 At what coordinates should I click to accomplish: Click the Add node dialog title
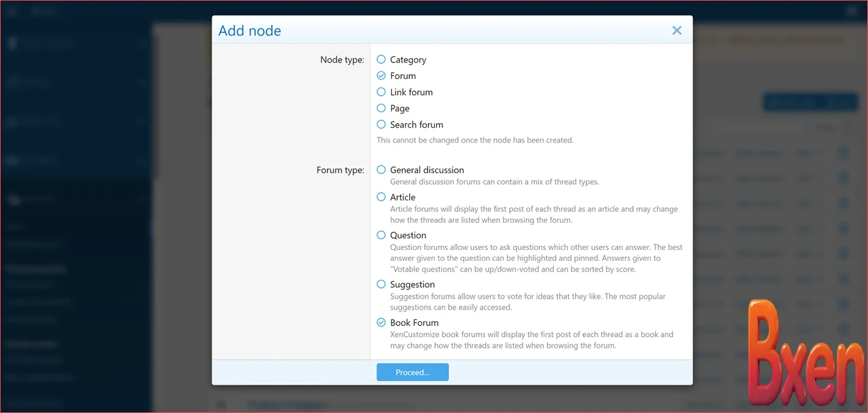[250, 31]
